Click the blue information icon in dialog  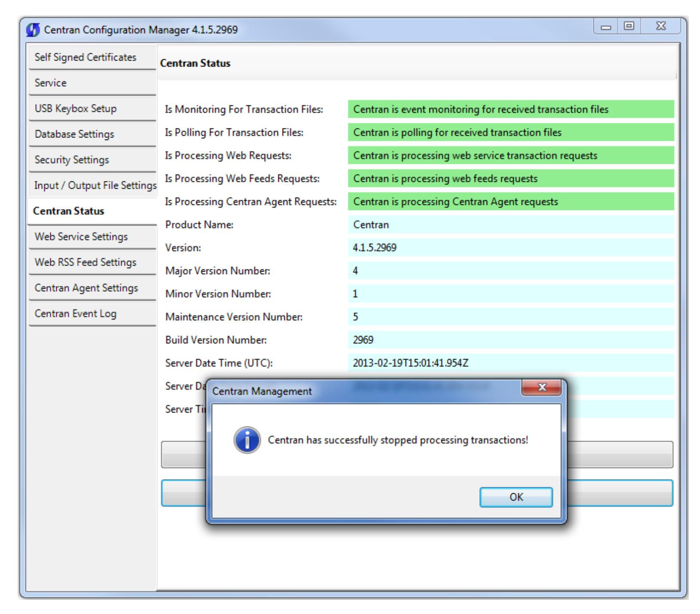(x=247, y=440)
